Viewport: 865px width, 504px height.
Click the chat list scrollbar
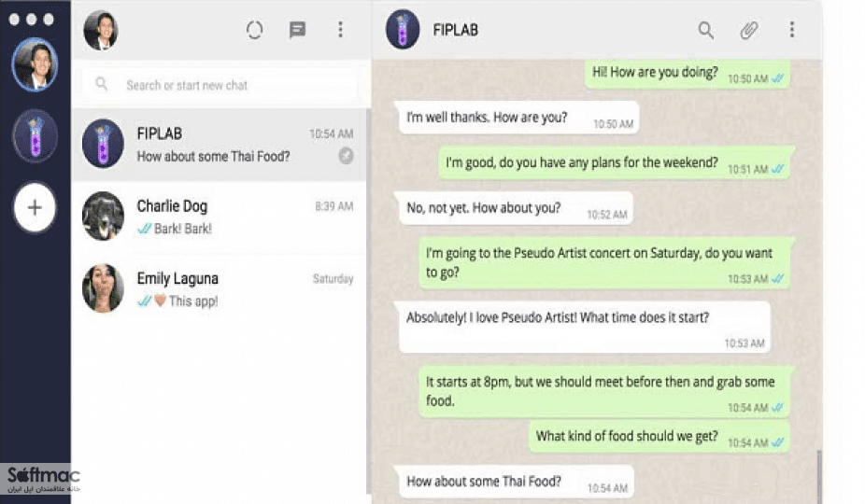pyautogui.click(x=368, y=301)
